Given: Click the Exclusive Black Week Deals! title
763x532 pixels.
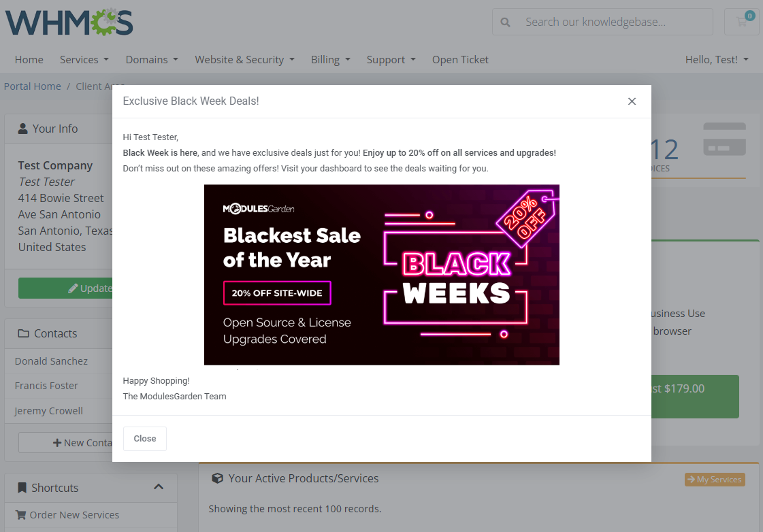Looking at the screenshot, I should [x=191, y=101].
